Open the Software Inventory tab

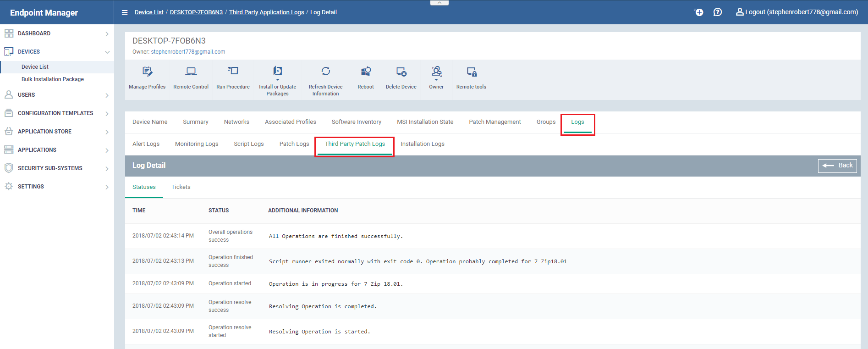pyautogui.click(x=357, y=122)
